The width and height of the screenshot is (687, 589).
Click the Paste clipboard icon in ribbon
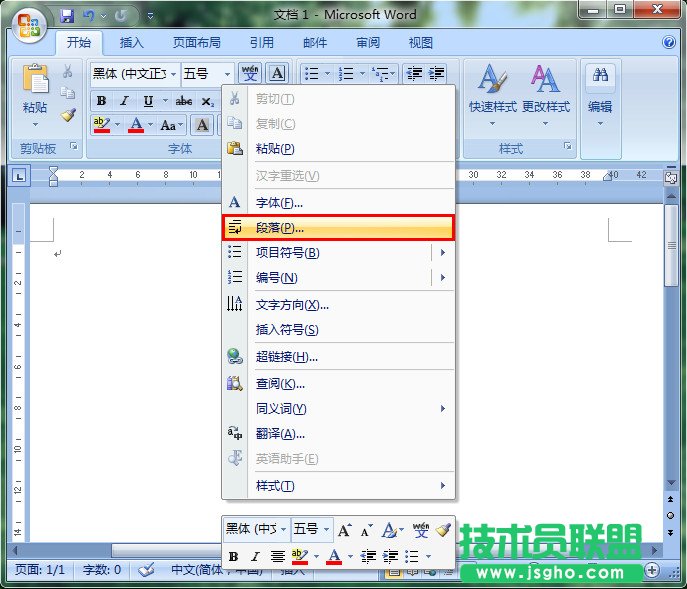coord(35,78)
